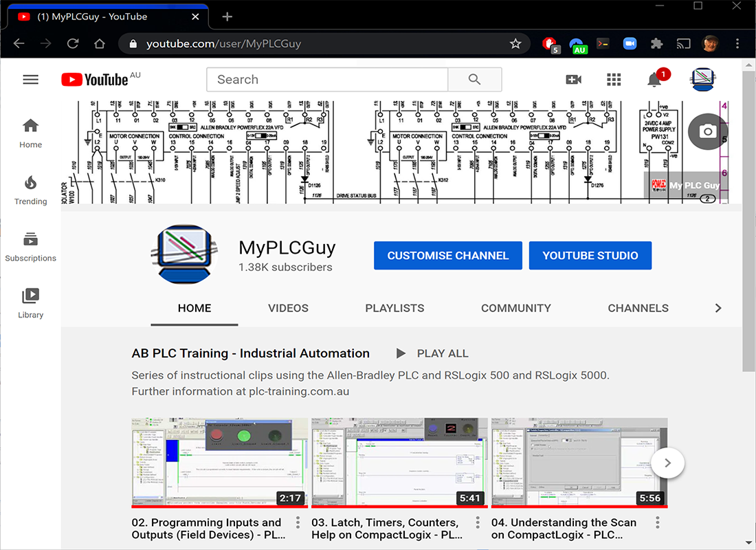Open video title 04. Understanding the Scan
Image resolution: width=756 pixels, height=550 pixels.
tap(564, 529)
